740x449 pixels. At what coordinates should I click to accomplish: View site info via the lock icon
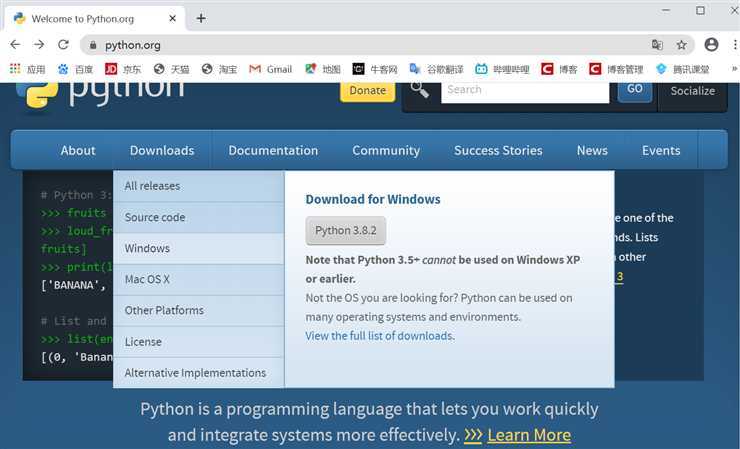point(93,45)
